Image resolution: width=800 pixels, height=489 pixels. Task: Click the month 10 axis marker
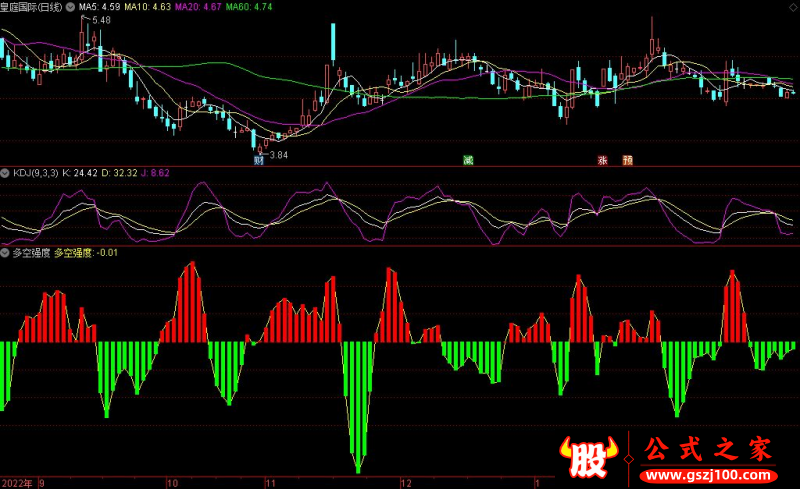point(173,483)
